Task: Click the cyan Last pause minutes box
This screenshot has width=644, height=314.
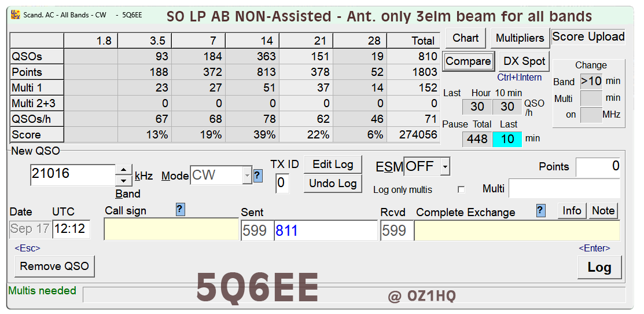Action: [x=507, y=139]
